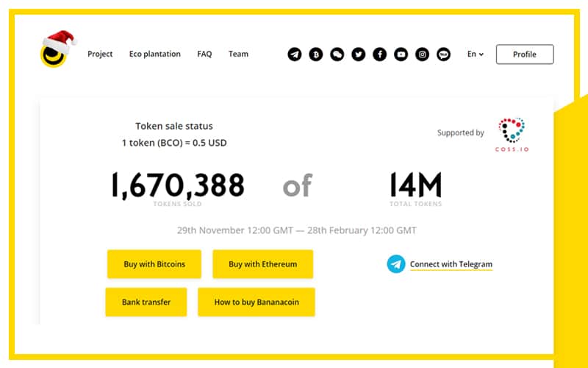This screenshot has width=588, height=368.
Task: Open the Eco plantation menu item
Action: click(155, 54)
